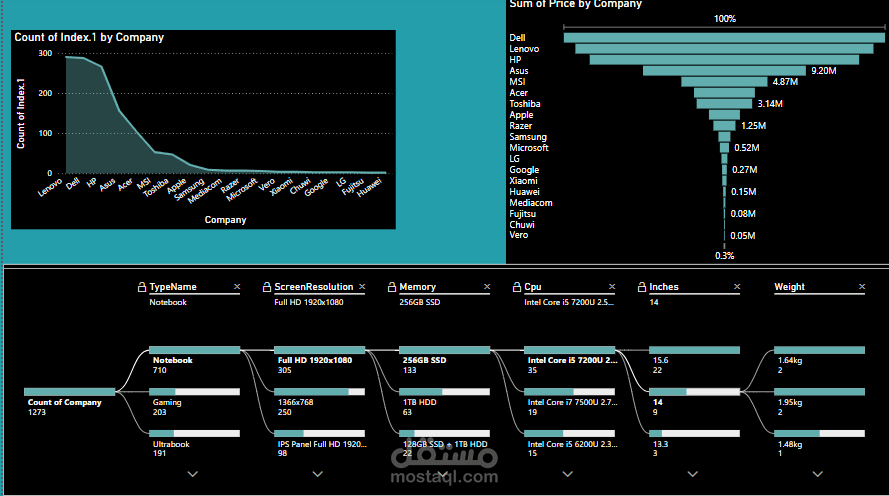Click the MSI funnel bar

coord(724,82)
